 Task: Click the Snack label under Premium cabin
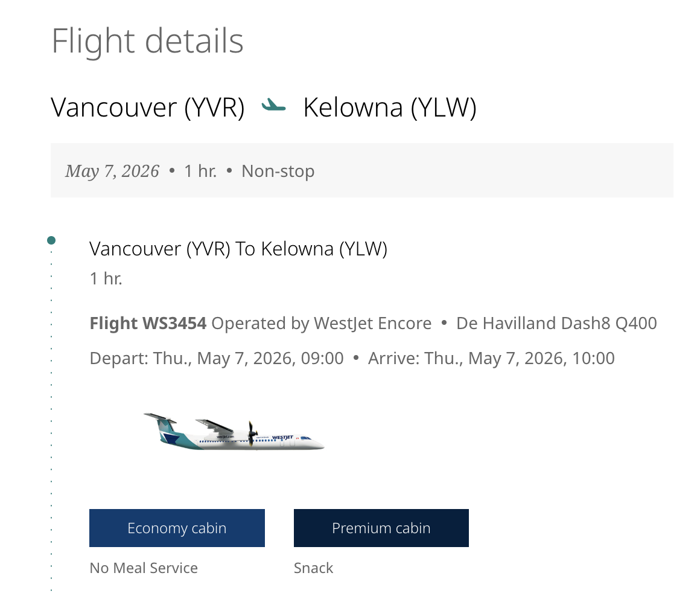313,568
